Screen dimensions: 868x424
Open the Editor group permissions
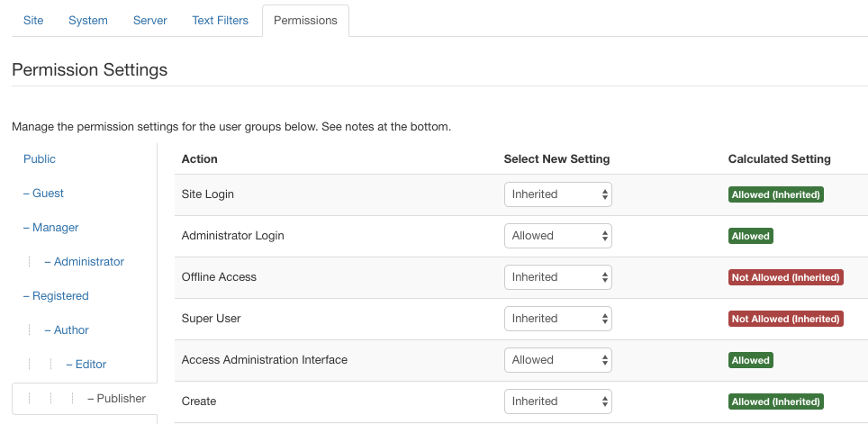[91, 365]
